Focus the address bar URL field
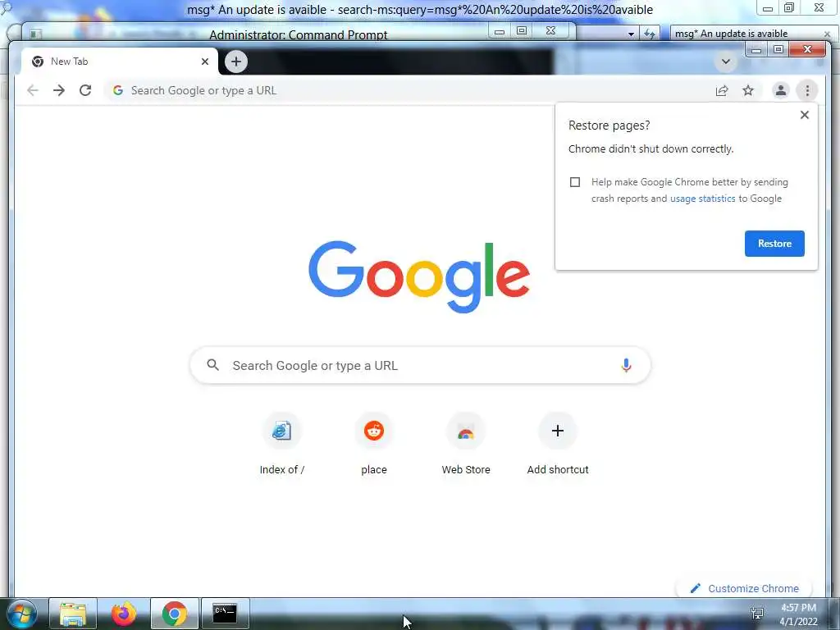 pos(407,90)
